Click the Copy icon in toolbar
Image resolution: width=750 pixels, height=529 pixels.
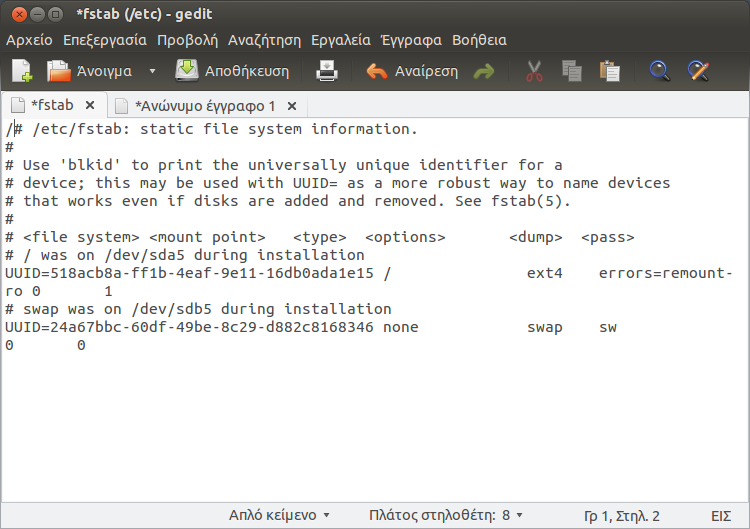pyautogui.click(x=572, y=71)
